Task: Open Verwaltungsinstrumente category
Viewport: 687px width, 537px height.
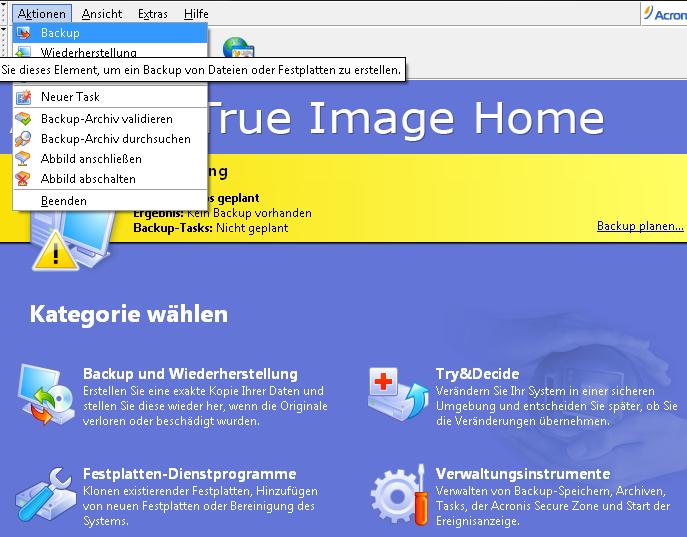Action: click(523, 474)
